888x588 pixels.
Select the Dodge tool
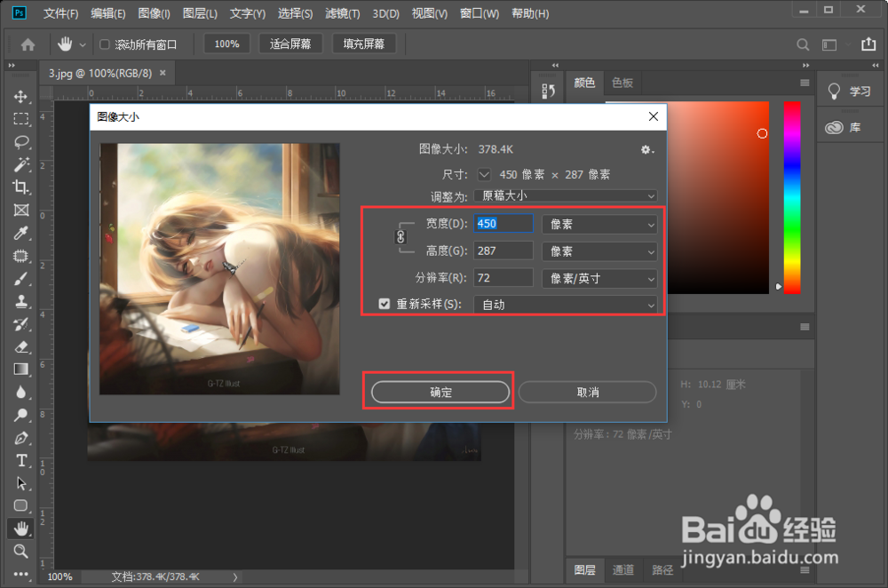point(21,415)
